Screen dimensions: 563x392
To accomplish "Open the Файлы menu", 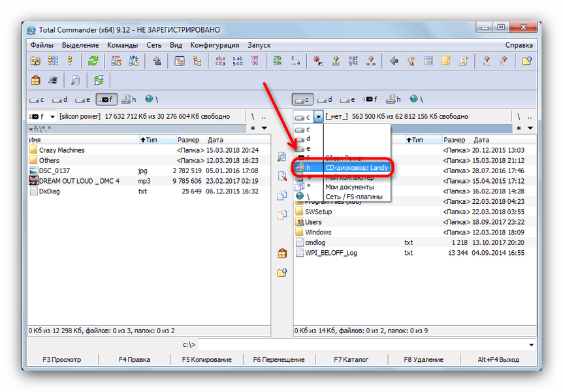I will (42, 45).
